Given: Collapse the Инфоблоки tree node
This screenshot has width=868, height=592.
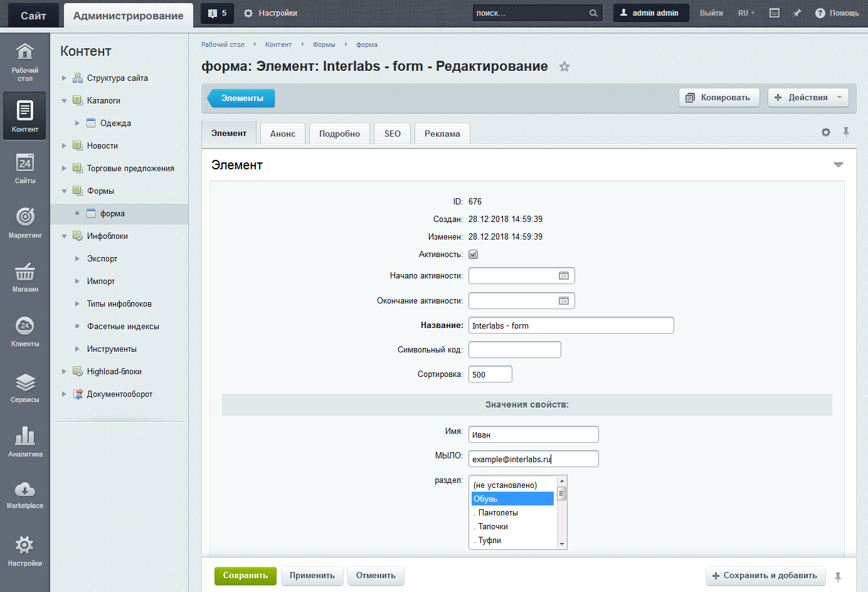Looking at the screenshot, I should pyautogui.click(x=64, y=236).
